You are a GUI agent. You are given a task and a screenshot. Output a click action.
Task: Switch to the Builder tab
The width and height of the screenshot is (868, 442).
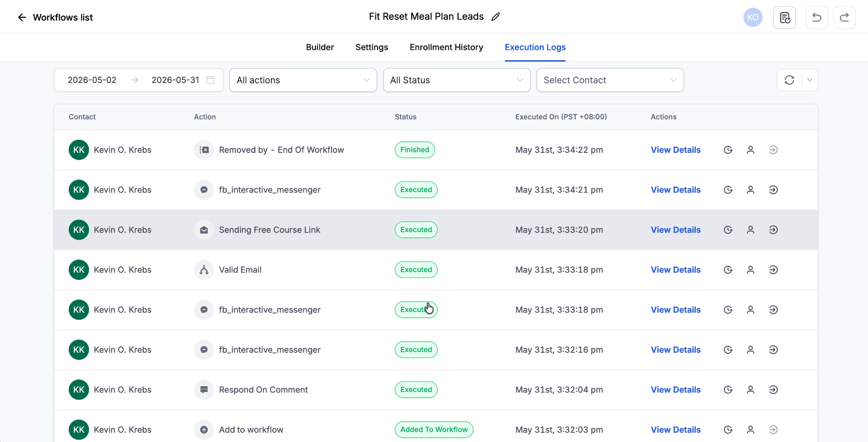click(x=320, y=47)
